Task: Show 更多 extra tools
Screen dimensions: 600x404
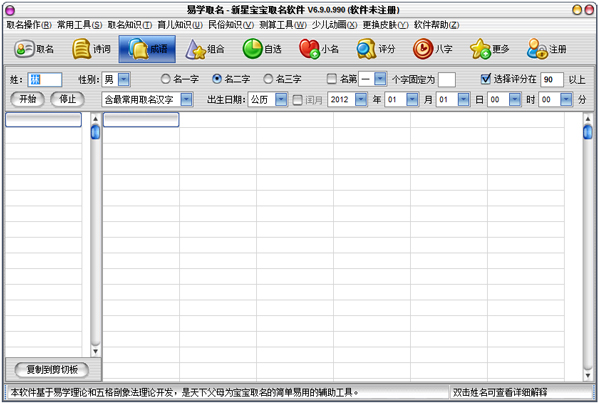Action: (490, 49)
